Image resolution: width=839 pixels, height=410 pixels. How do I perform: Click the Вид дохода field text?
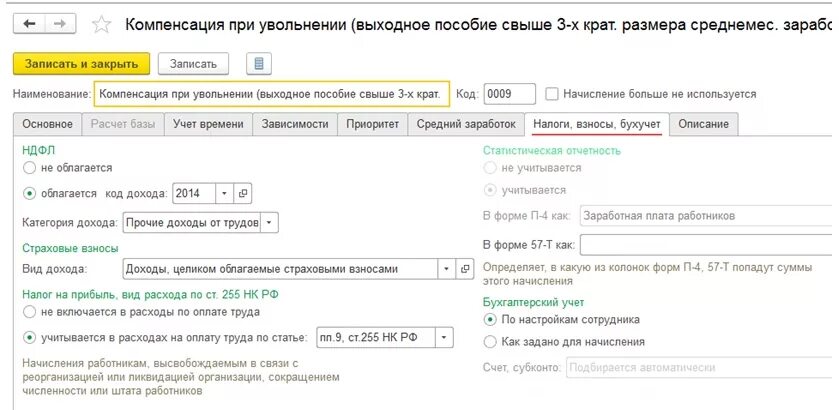(280, 269)
